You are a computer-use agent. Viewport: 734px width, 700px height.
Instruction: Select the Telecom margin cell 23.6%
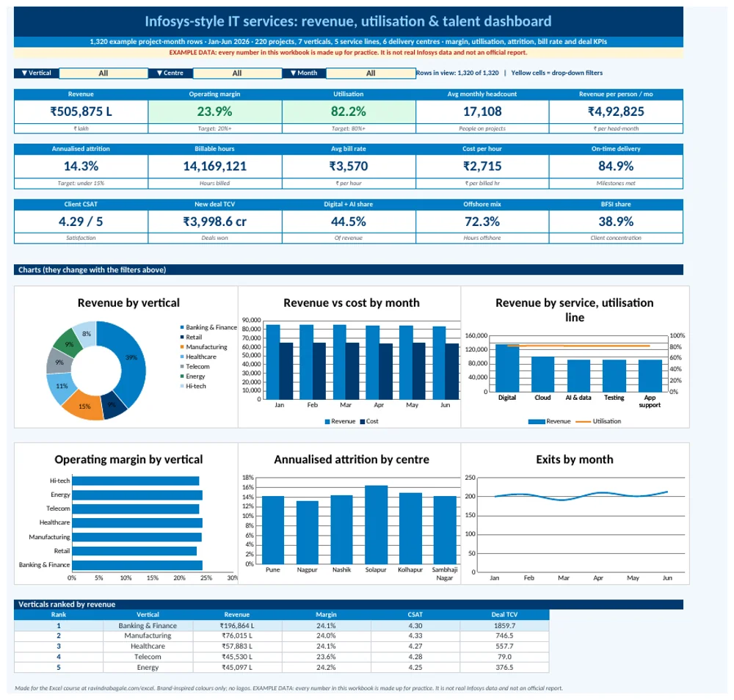(x=327, y=657)
